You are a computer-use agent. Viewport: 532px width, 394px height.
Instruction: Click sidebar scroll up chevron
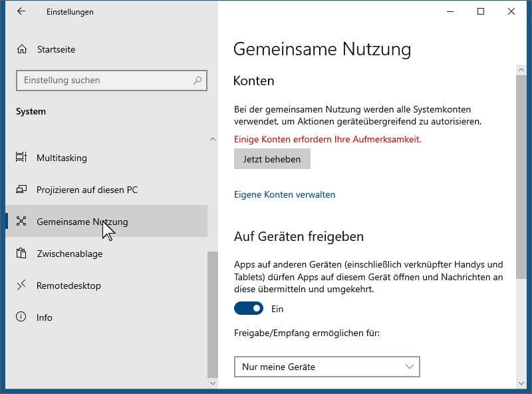coord(213,139)
